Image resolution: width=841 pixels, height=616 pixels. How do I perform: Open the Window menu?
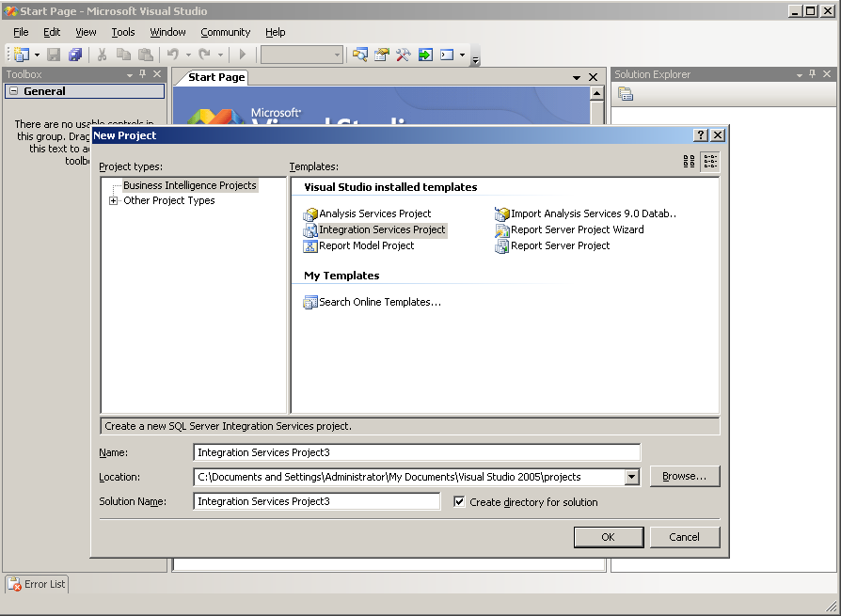pos(167,32)
